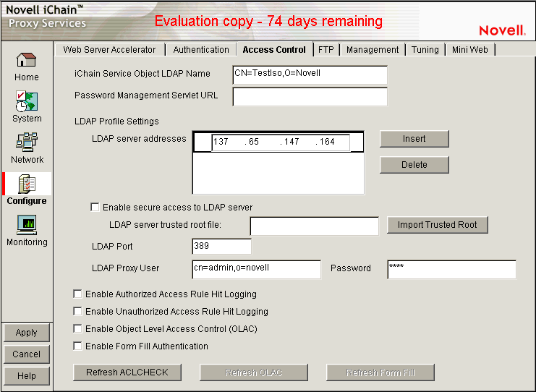
Task: Enable Form Fill Authentication checkbox
Action: pyautogui.click(x=77, y=346)
